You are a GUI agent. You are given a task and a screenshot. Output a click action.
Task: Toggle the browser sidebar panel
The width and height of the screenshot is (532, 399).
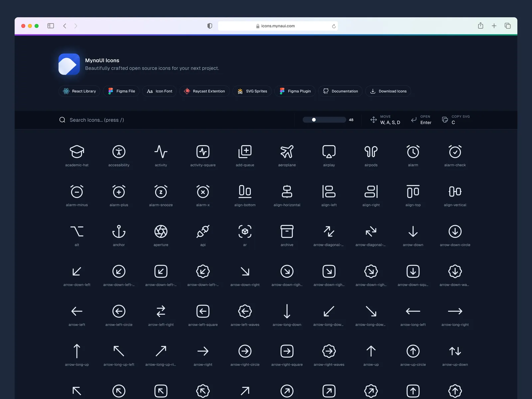click(x=51, y=26)
